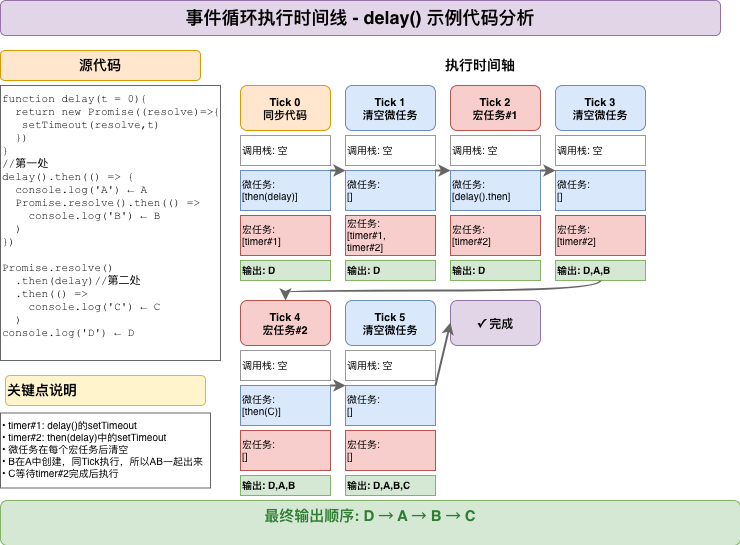
Task: Click the ✓ 完成 box
Action: click(495, 323)
